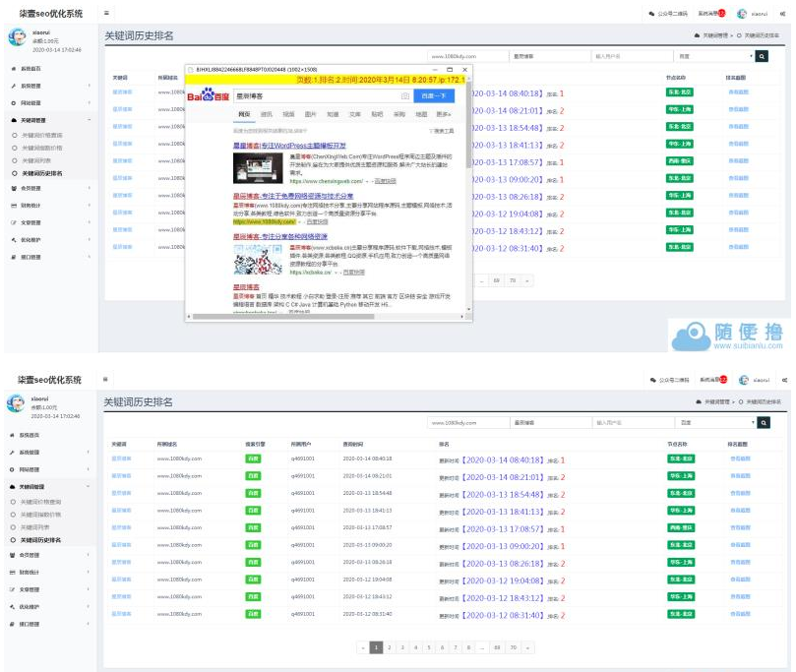796x672 pixels.
Task: Click xiaorui avatar in lower panel's top-right
Action: 744,379
